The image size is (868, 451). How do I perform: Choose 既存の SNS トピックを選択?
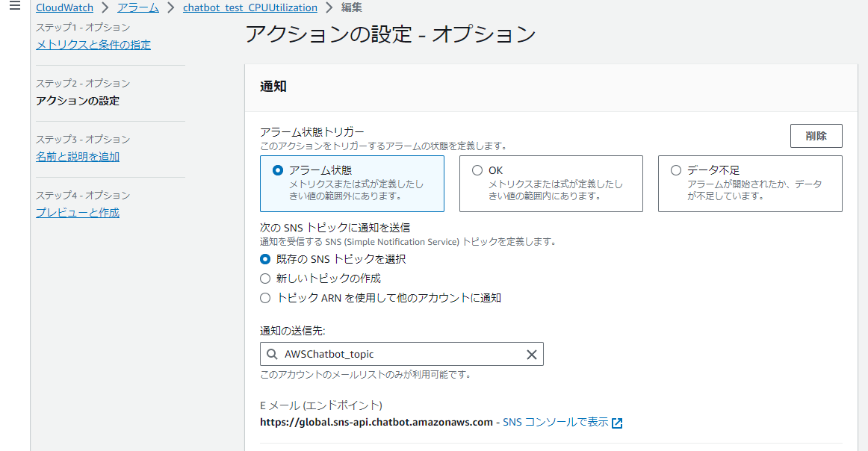click(265, 259)
